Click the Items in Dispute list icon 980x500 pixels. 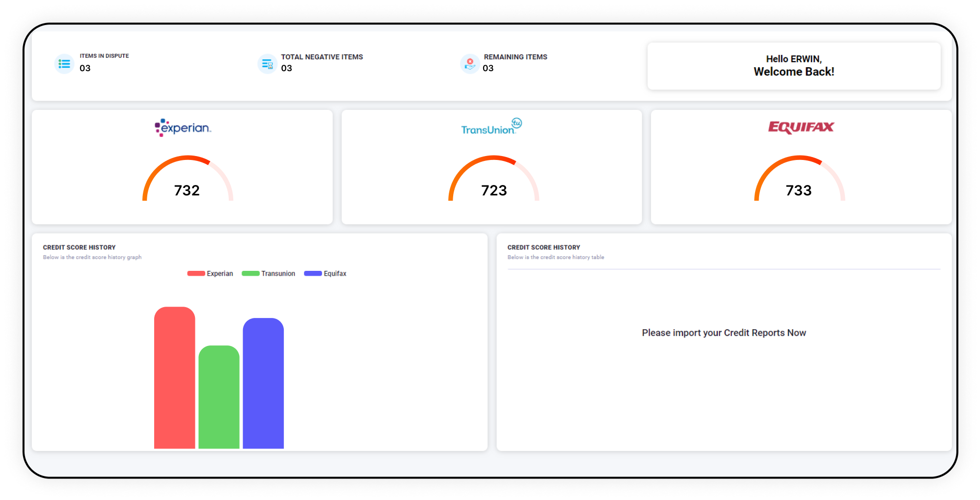point(64,64)
